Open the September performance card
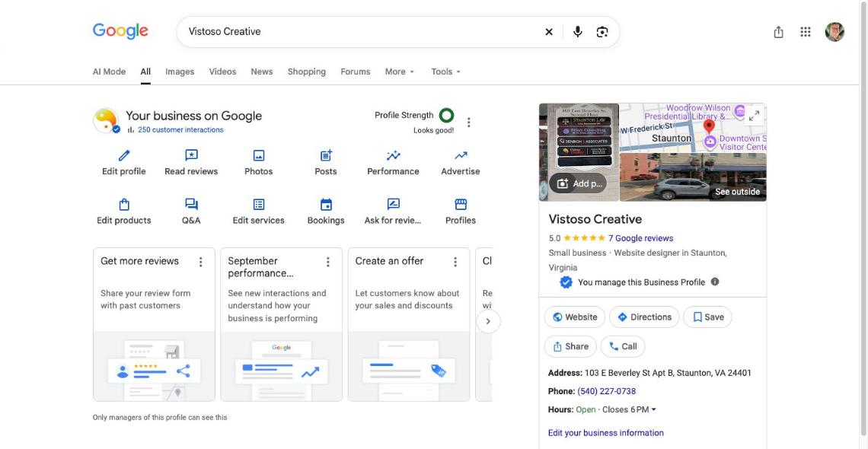 (x=281, y=325)
